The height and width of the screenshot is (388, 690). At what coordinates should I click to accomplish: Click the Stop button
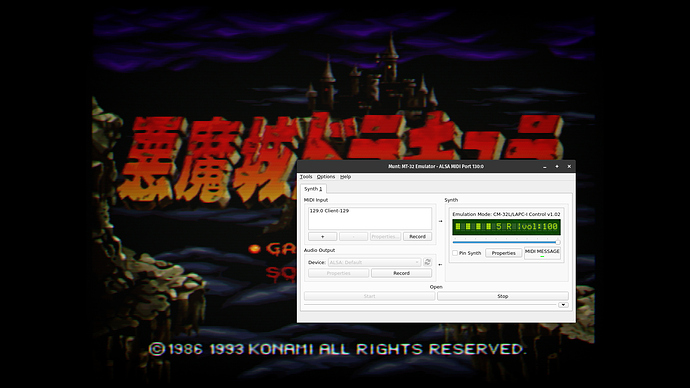pos(503,296)
